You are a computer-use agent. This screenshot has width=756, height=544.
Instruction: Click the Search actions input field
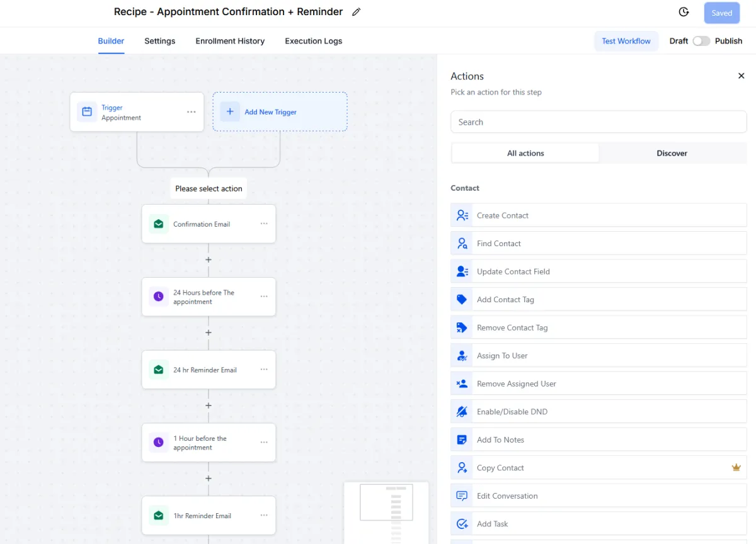point(598,122)
